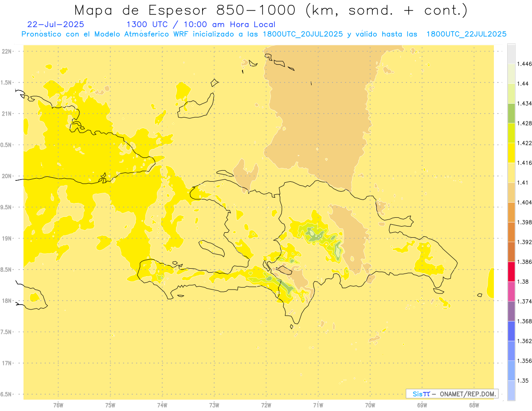This screenshot has width=532, height=411.
Task: Click the green 1.428–1.434 legend swatch
Action: point(511,113)
